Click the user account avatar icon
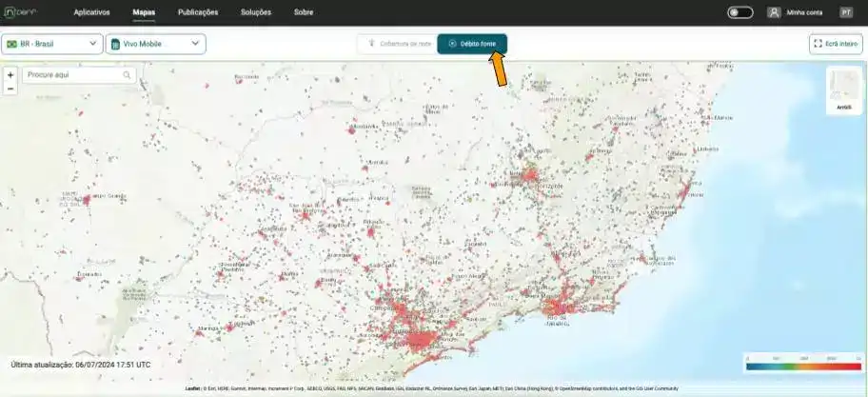 [x=774, y=12]
